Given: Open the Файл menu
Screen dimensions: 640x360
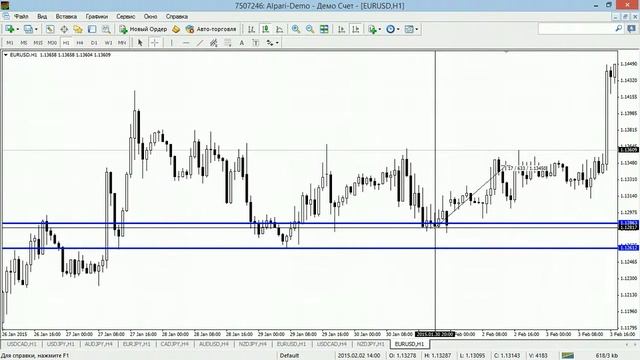Looking at the screenshot, I should tap(21, 17).
